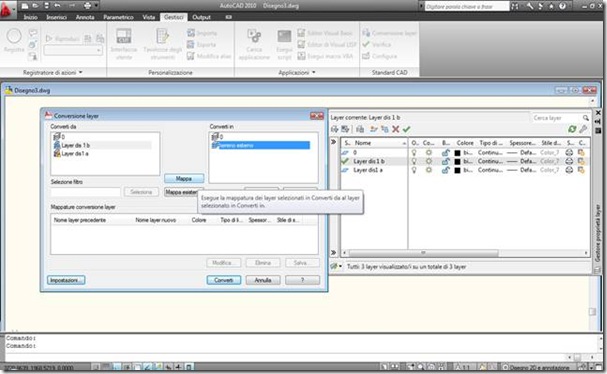Toggle plot printer icon for Layer dis1 a
The width and height of the screenshot is (607, 374).
pos(569,170)
